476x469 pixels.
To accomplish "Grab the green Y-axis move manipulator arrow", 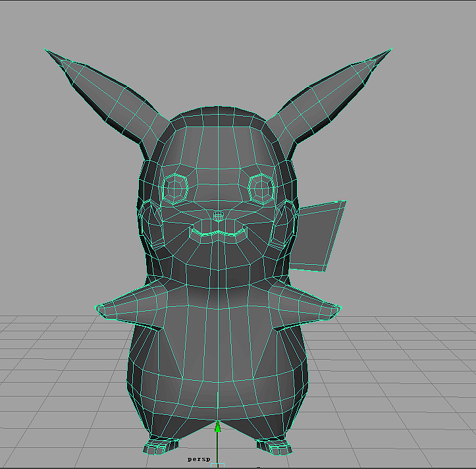I will coord(217,426).
